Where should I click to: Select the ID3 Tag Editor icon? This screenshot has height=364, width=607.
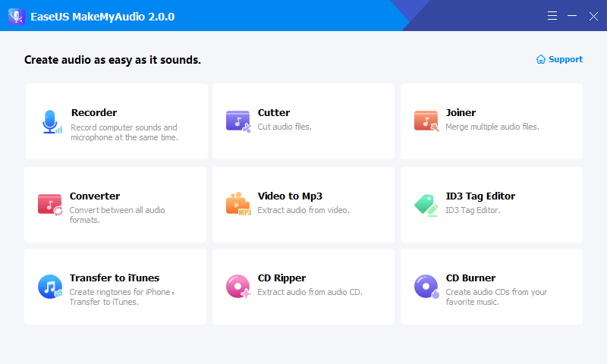coord(426,204)
